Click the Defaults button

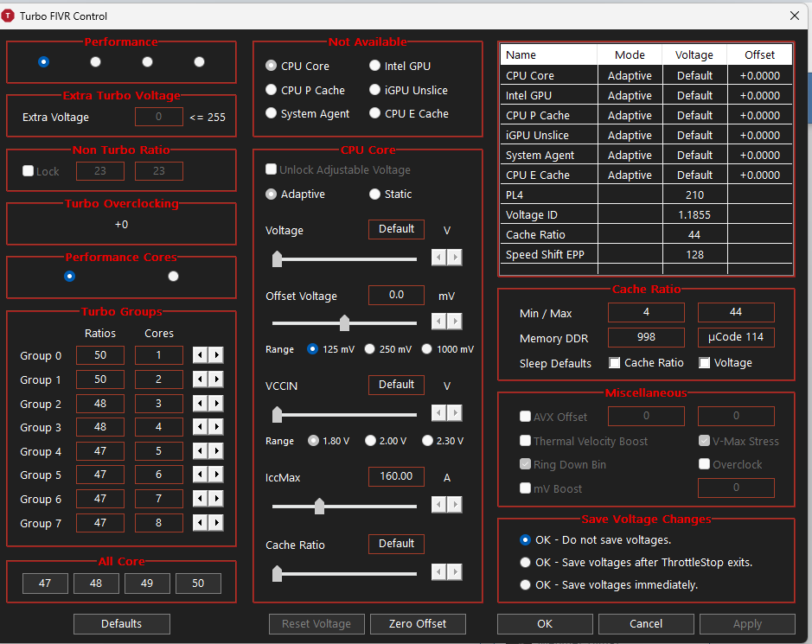122,624
